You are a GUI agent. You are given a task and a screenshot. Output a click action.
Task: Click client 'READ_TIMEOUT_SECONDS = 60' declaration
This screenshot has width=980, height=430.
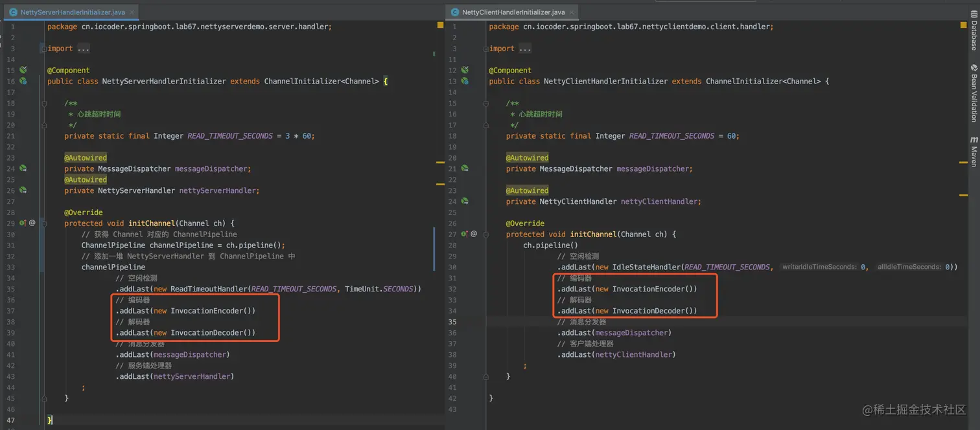point(684,136)
